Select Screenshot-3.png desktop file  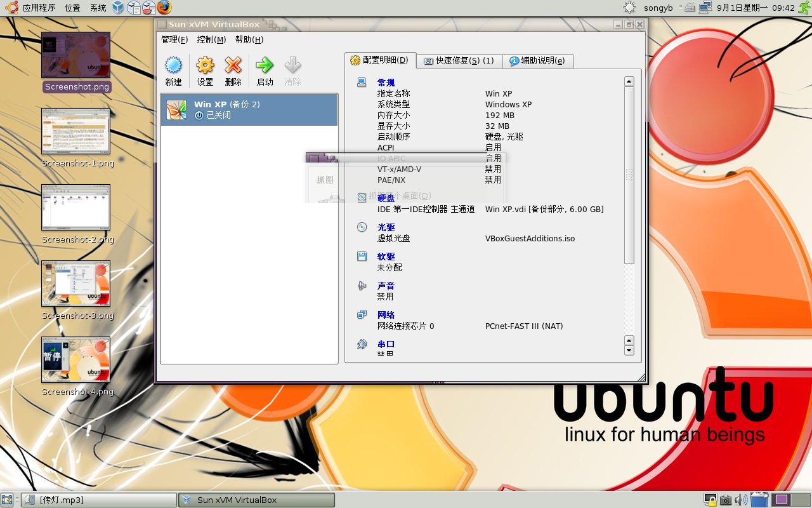click(77, 290)
